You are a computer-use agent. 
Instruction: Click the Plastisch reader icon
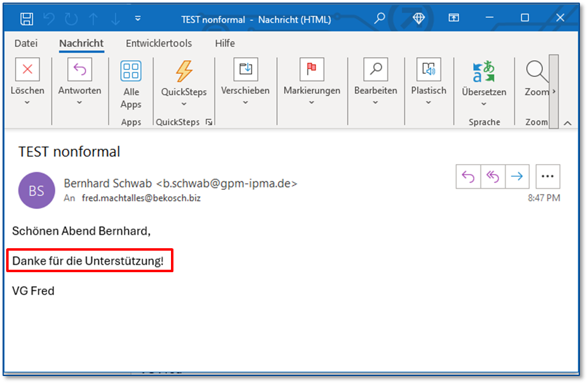coord(429,69)
